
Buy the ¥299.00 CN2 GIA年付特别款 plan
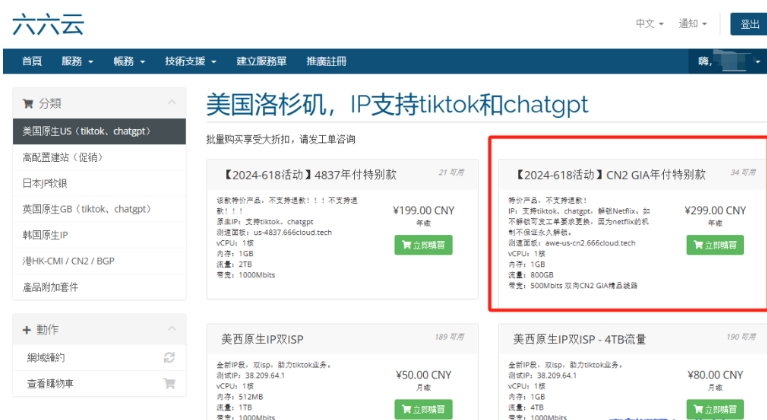(715, 245)
